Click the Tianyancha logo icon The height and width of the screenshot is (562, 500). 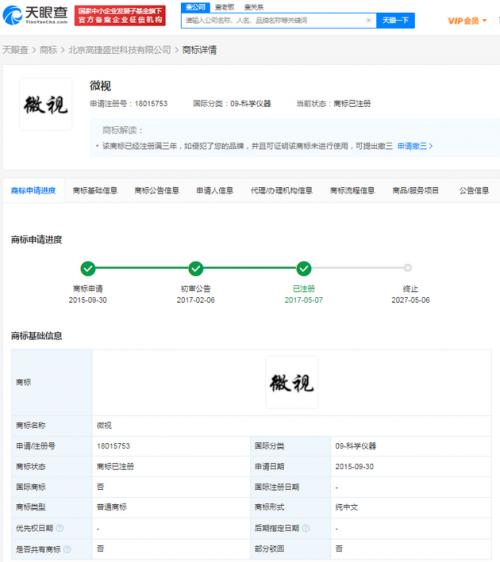click(x=12, y=15)
